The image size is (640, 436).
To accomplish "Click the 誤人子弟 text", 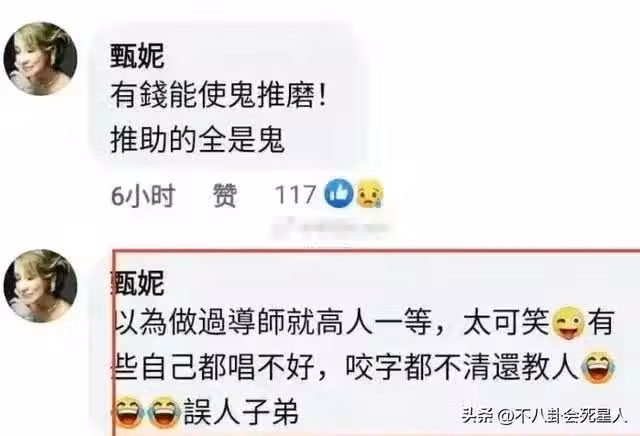I will pyautogui.click(x=241, y=412).
